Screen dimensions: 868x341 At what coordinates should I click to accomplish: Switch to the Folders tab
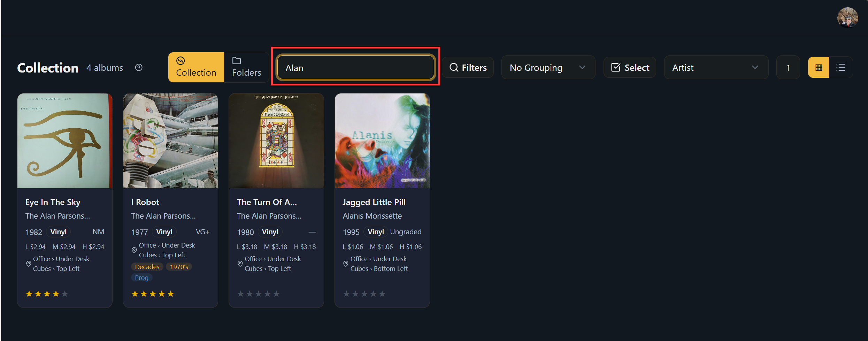click(246, 67)
